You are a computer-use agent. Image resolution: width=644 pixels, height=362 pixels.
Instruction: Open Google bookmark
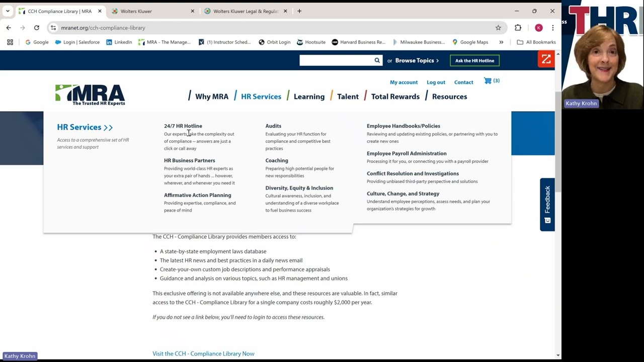[x=37, y=42]
